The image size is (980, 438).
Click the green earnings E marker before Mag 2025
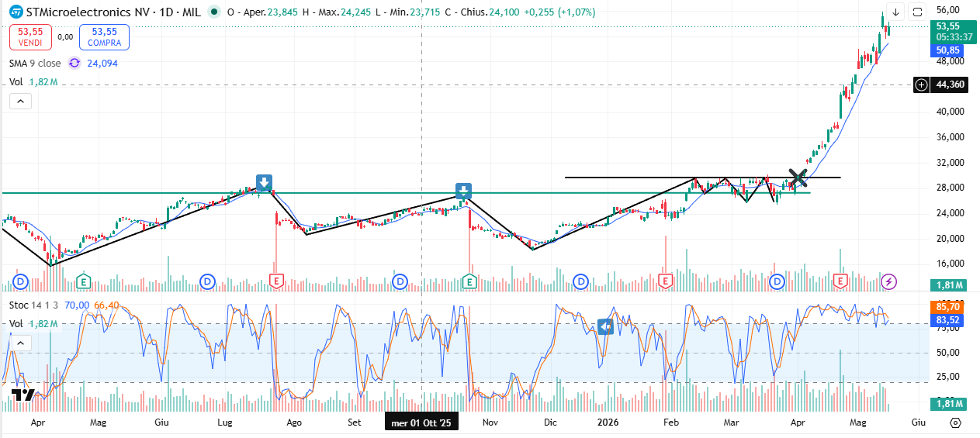coord(83,281)
